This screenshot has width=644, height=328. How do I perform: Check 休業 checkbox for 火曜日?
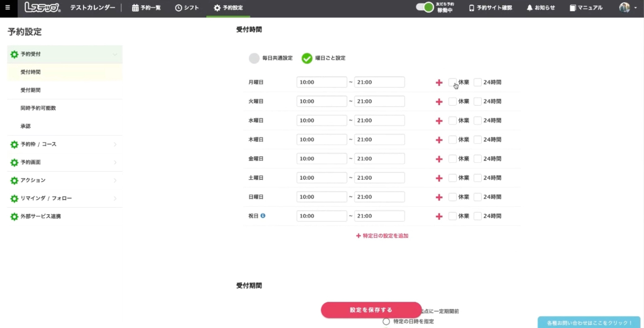[x=452, y=101]
